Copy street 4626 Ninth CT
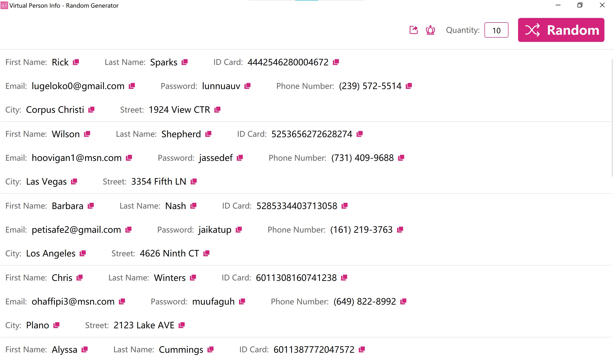614x364 pixels. pyautogui.click(x=206, y=253)
